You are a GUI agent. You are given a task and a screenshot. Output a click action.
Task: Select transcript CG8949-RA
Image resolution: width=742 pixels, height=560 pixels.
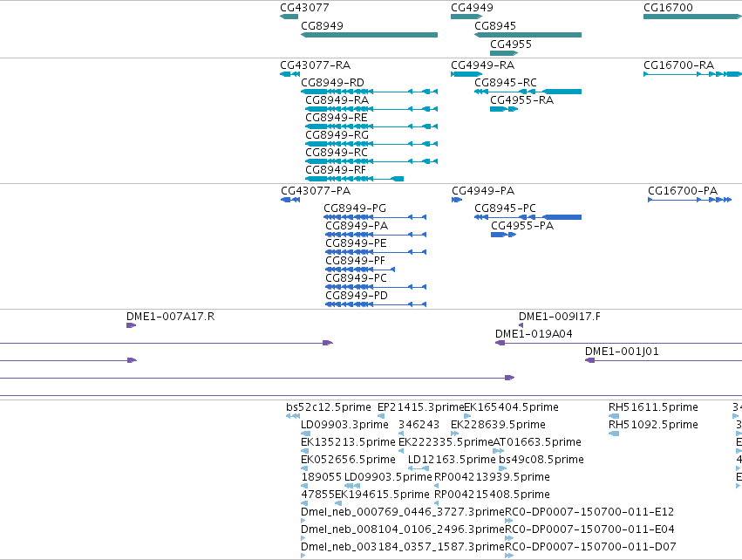pos(371,109)
